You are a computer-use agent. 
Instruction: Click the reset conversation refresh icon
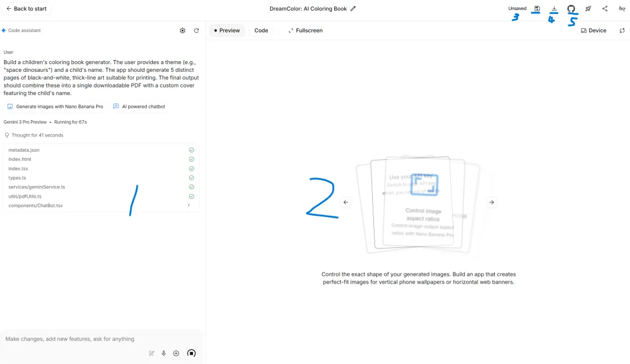[x=197, y=30]
